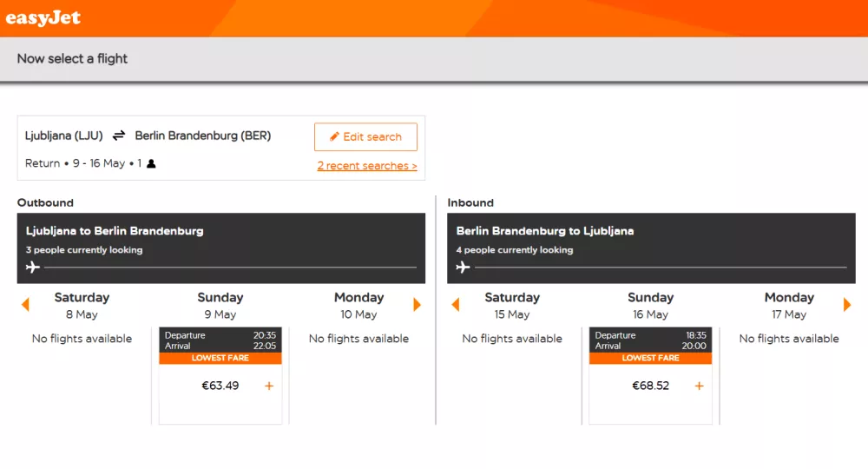The width and height of the screenshot is (868, 469).
Task: Show later outbound dates with right arrow
Action: pos(417,305)
